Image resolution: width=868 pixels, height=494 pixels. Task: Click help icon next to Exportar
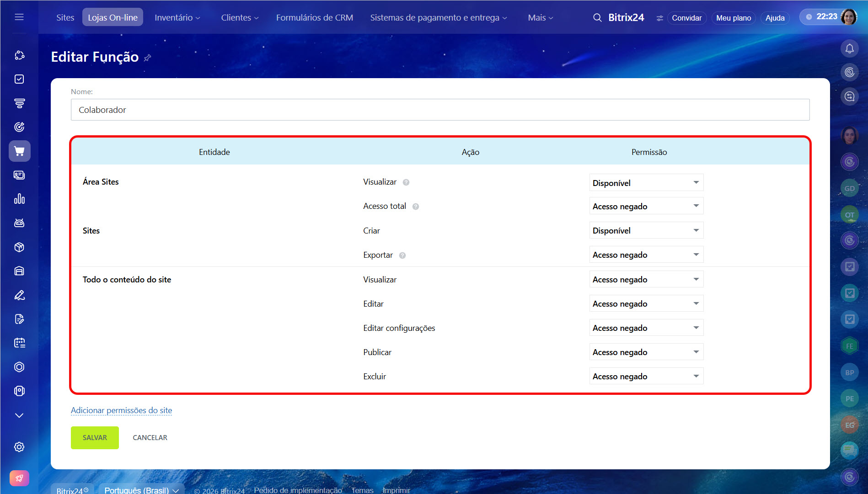(402, 255)
